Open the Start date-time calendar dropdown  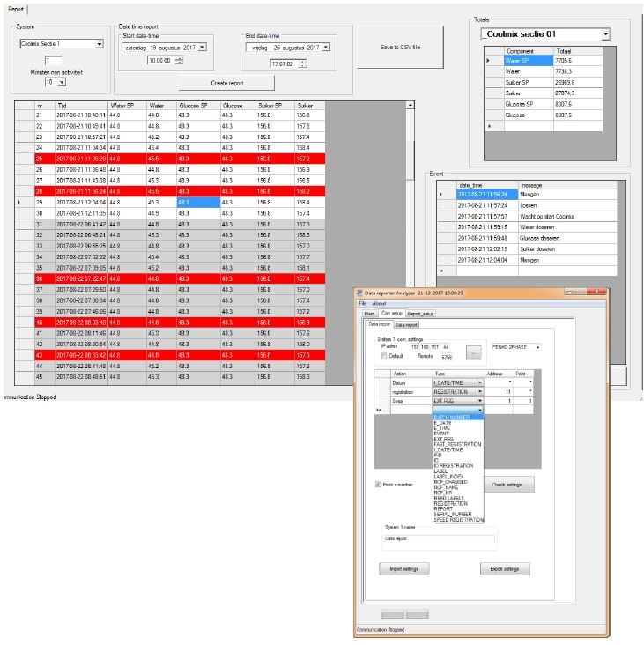pos(202,48)
